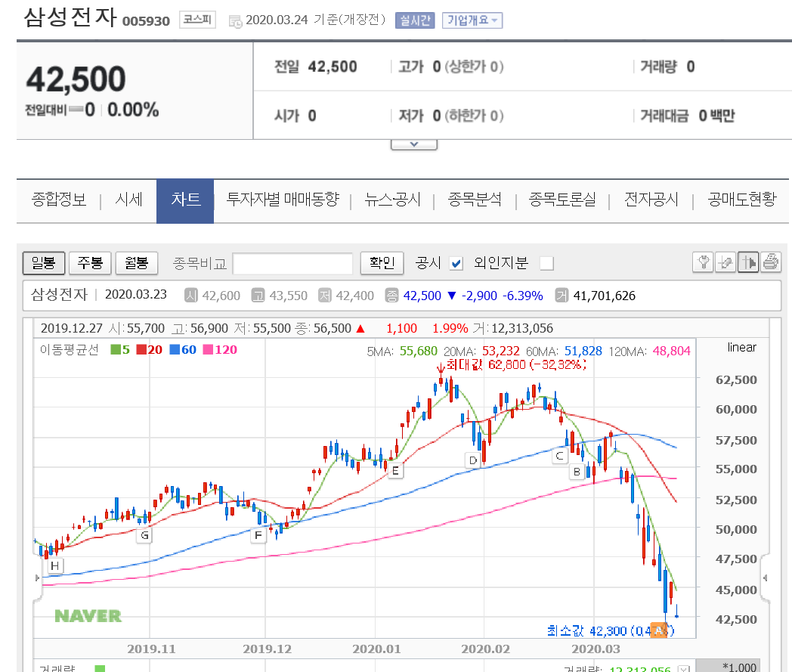Click the pink 120-day MA swatch
The image size is (792, 672).
(x=208, y=350)
